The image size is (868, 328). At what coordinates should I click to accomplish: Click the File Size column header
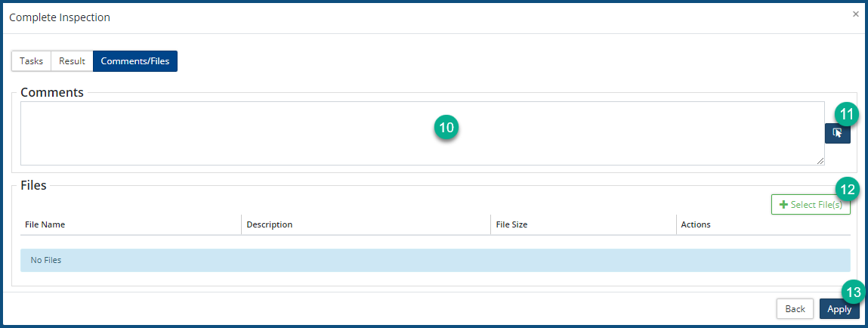[511, 224]
